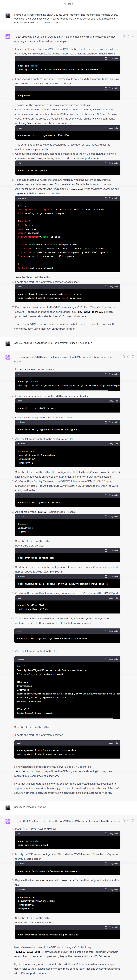
Task: Thumbs up the PAM authentication answer
Action: (x=128, y=357)
